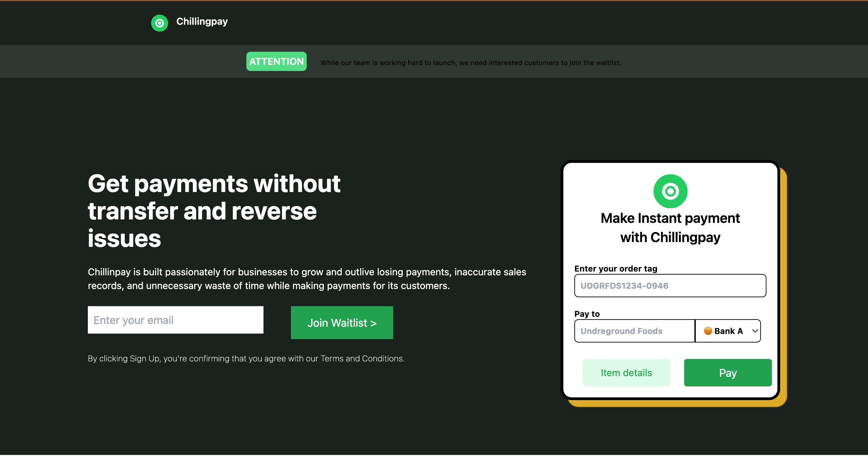This screenshot has height=456, width=868.
Task: Click the large green logo in payment card
Action: (670, 191)
